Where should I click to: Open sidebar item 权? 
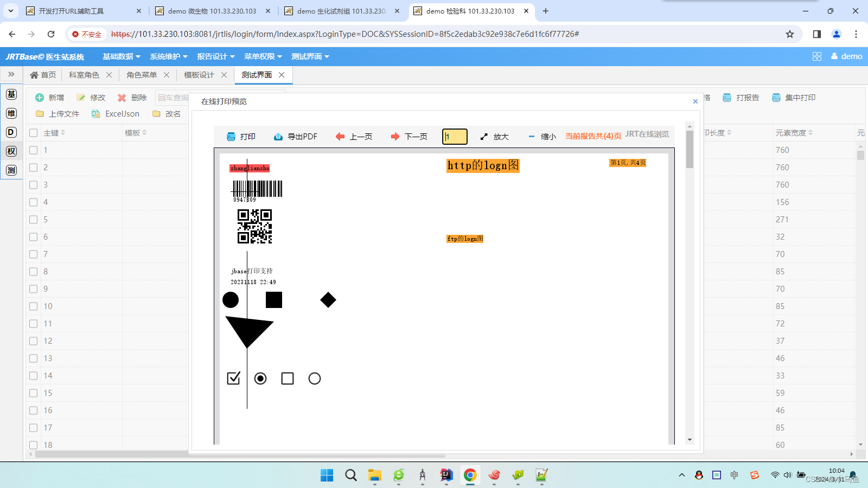pos(11,151)
